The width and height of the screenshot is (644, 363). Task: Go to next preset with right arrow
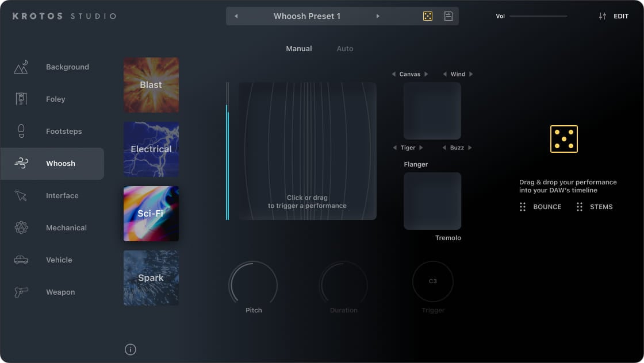coord(378,16)
